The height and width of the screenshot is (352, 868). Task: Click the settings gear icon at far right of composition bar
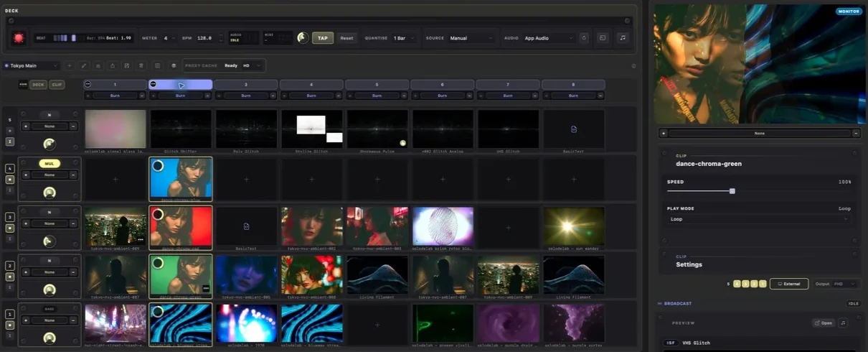click(633, 66)
